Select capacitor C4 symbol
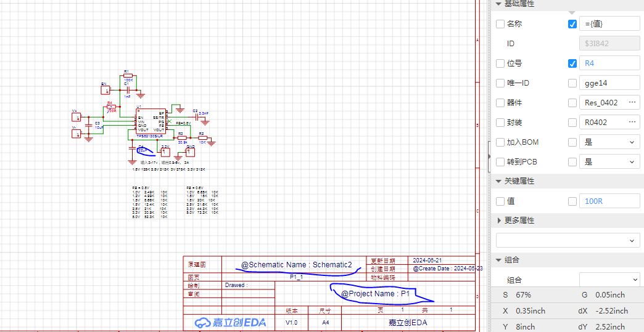The height and width of the screenshot is (332, 644). [x=132, y=148]
